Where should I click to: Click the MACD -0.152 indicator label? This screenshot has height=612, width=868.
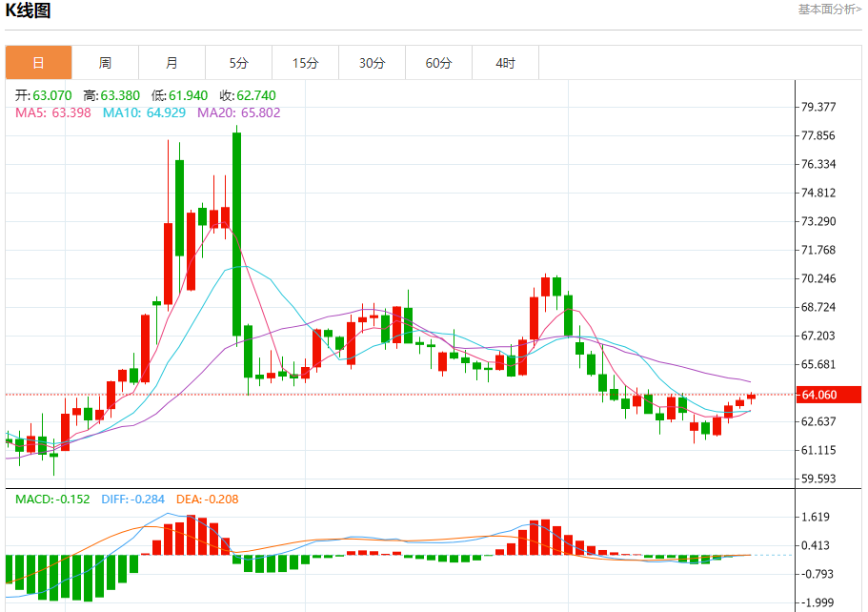52,500
